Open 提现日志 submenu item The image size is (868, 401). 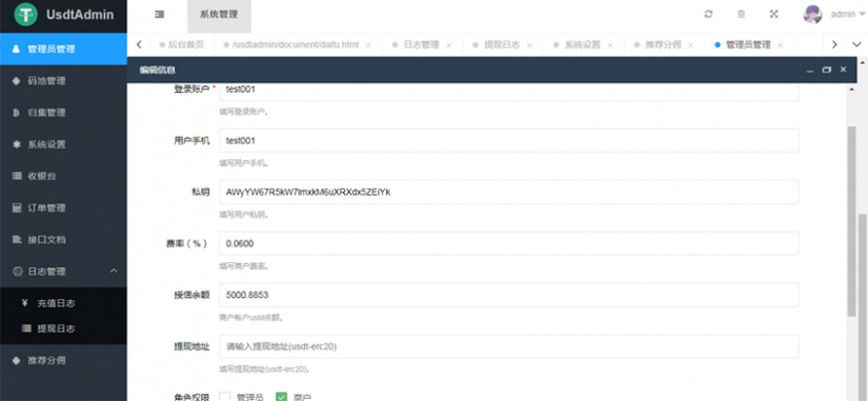(x=64, y=329)
